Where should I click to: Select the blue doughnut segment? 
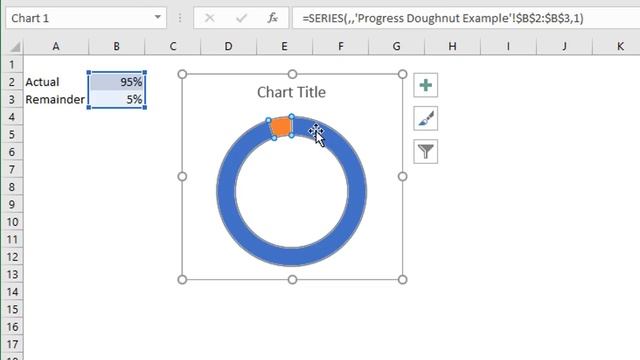click(291, 256)
